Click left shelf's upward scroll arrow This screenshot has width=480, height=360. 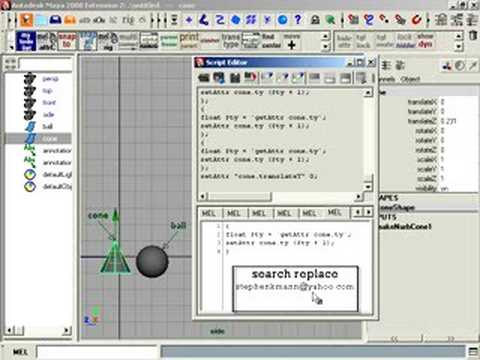326,36
